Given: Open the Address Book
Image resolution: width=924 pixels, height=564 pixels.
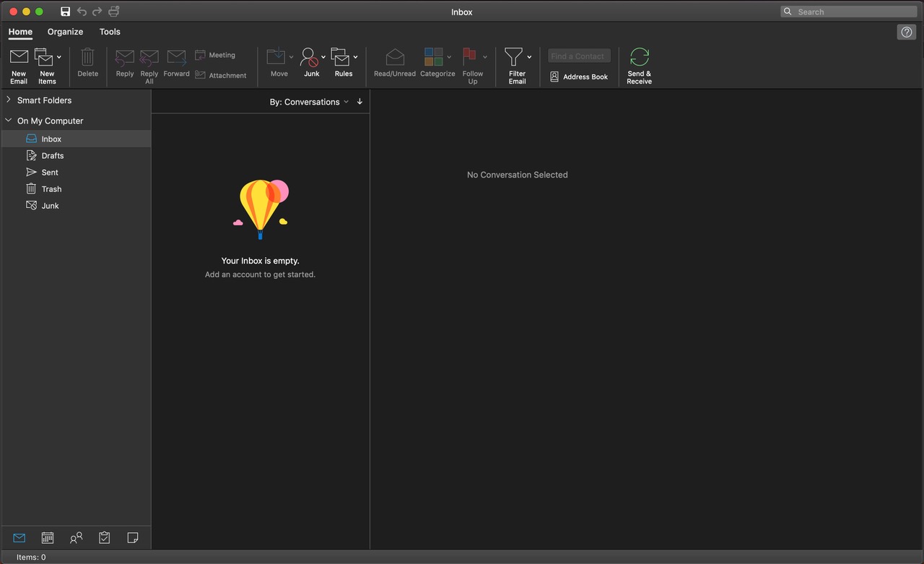Looking at the screenshot, I should tap(579, 77).
